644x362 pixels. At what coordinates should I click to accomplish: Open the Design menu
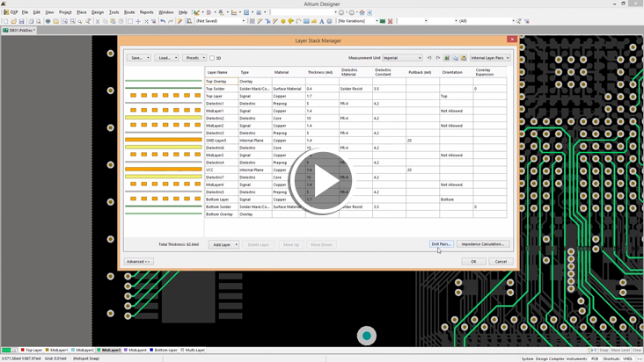pyautogui.click(x=98, y=12)
